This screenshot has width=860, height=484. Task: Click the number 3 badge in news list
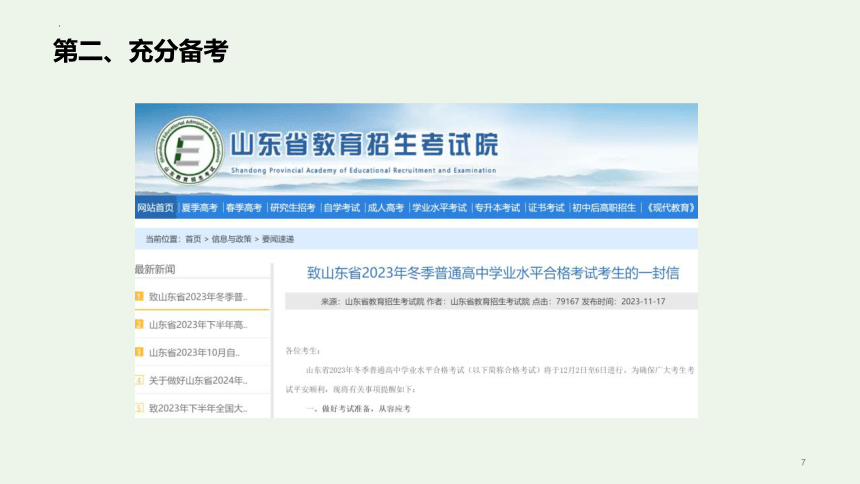[139, 352]
